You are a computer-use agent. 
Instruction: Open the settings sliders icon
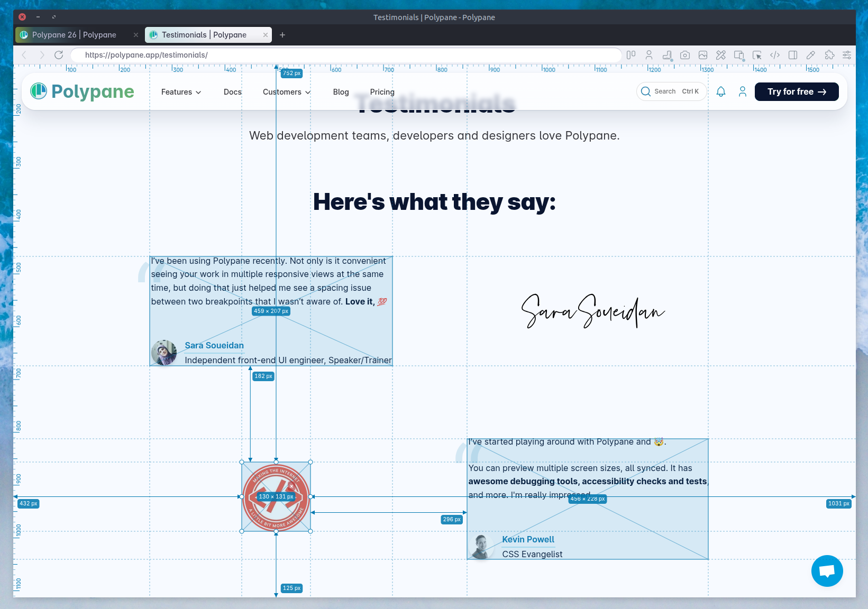[x=847, y=55]
